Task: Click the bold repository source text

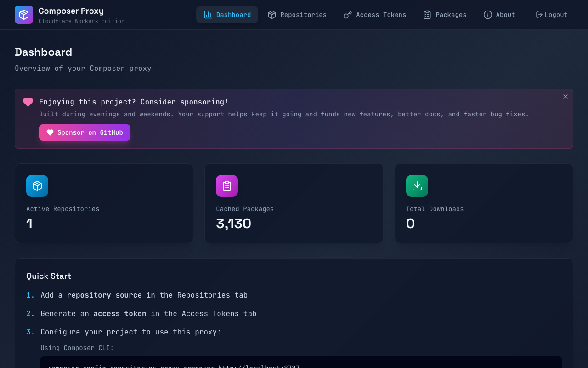Action: click(x=105, y=295)
